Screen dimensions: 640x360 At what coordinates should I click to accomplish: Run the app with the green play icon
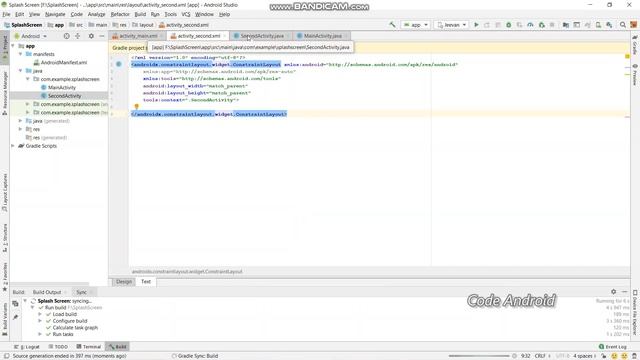(x=476, y=25)
